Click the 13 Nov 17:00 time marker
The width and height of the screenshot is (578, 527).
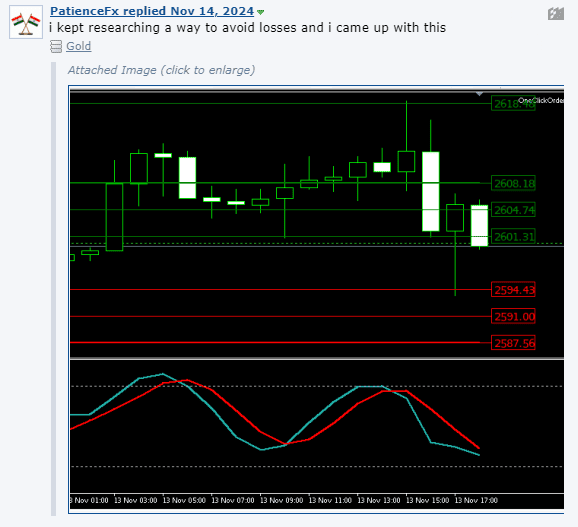(x=476, y=500)
